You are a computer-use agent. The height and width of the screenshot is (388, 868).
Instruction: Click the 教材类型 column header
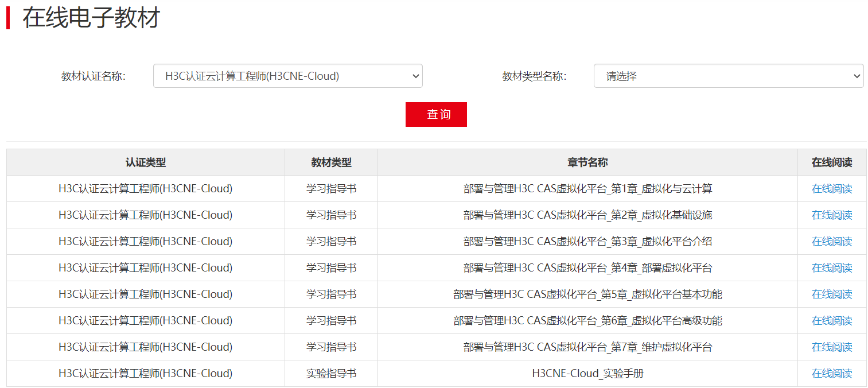(x=332, y=162)
